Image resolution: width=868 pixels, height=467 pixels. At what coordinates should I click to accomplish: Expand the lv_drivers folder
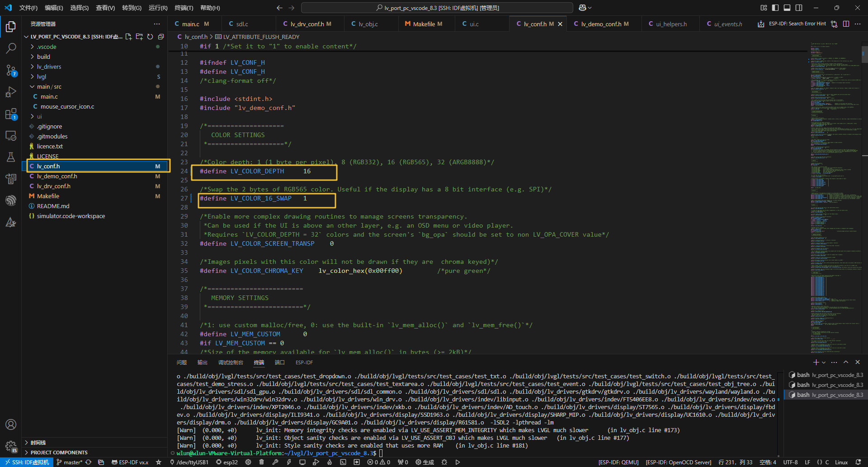click(x=95, y=67)
